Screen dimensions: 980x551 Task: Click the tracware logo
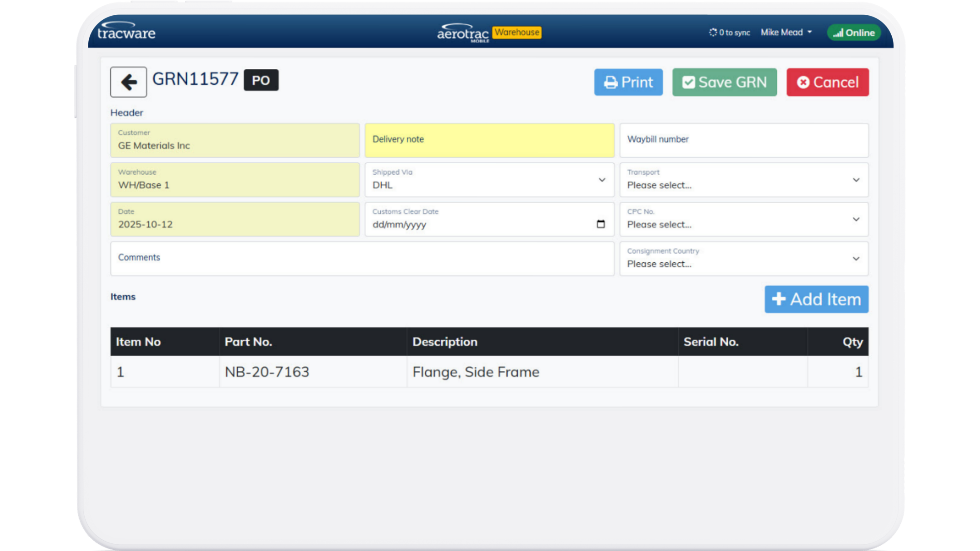pyautogui.click(x=126, y=32)
